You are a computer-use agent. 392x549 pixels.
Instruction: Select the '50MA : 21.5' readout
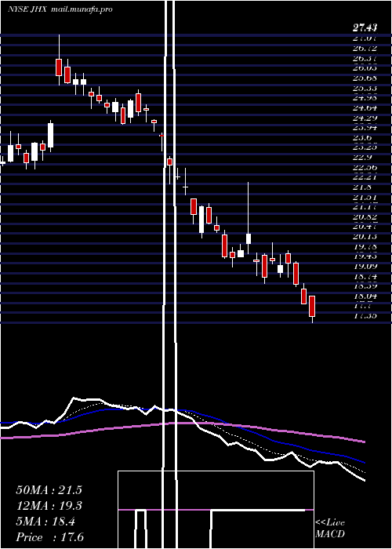(49, 490)
